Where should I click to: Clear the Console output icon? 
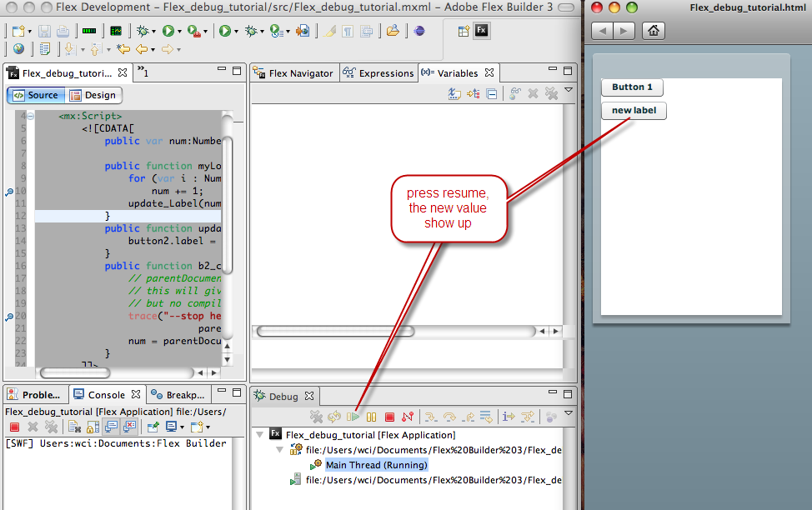tap(73, 427)
